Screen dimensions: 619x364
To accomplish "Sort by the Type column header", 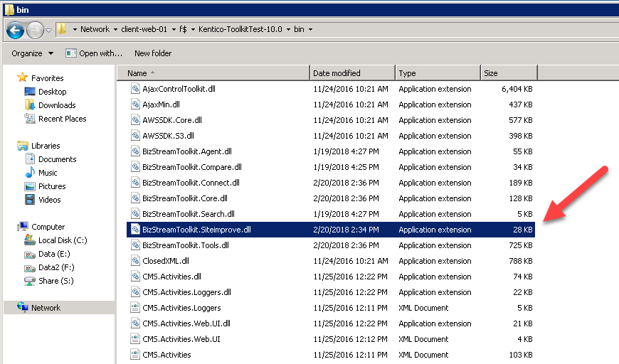I will (438, 73).
